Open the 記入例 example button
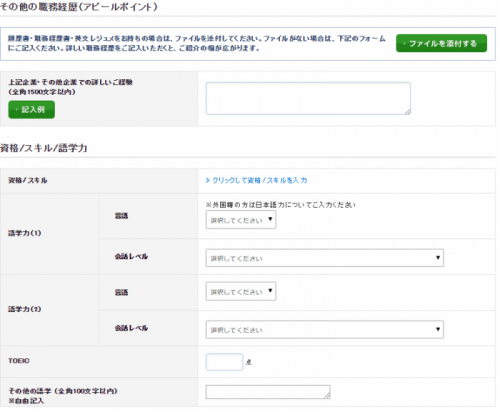The image size is (500, 412). (x=32, y=109)
